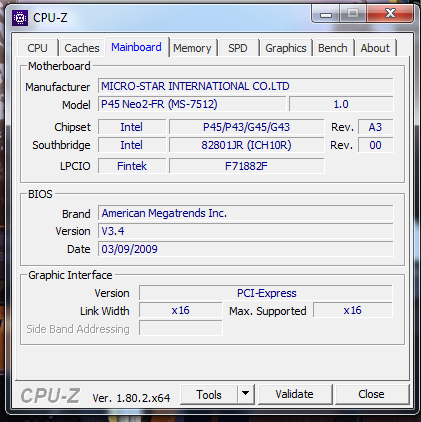Click the Link Width x16 field
421x422 pixels.
(181, 310)
